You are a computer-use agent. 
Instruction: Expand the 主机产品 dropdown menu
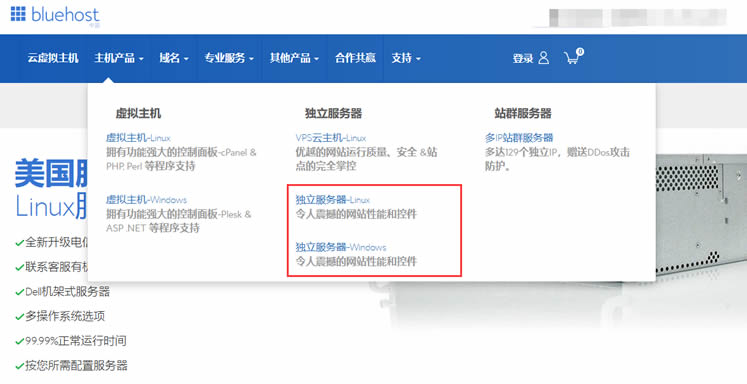[x=119, y=58]
